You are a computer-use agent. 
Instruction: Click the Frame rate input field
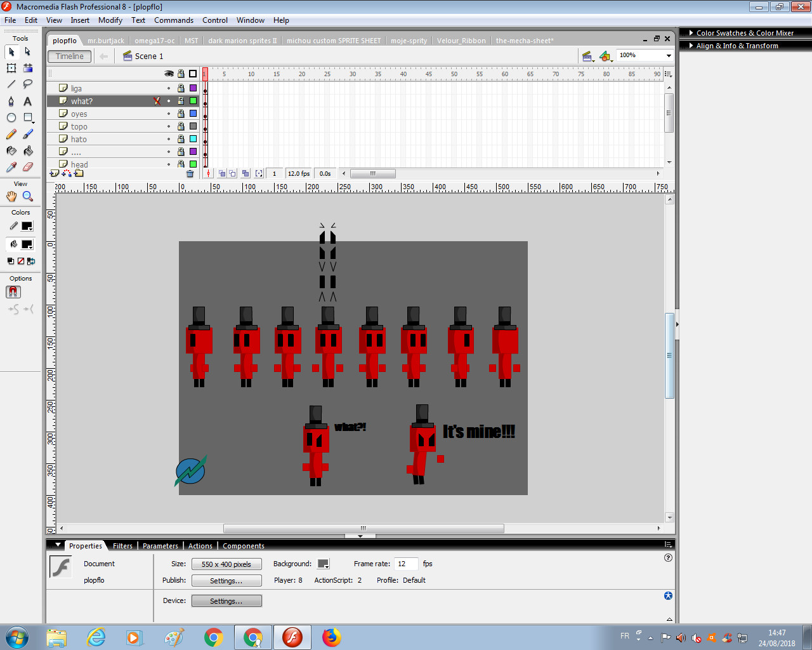tap(406, 564)
